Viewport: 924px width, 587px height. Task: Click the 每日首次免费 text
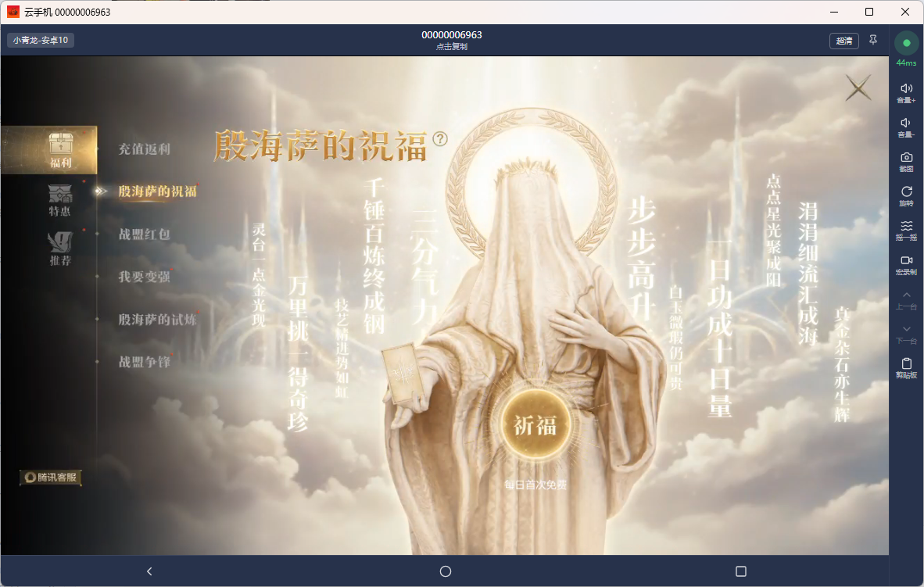535,485
